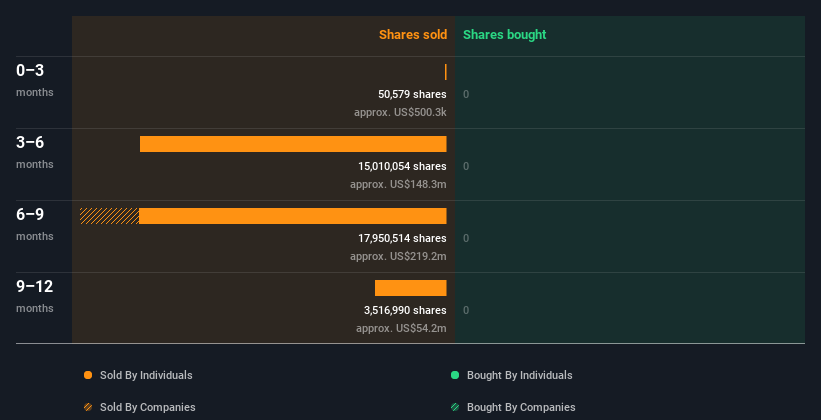Select the 0–3 months row label
Image resolution: width=821 pixels, height=420 pixels.
tap(31, 71)
